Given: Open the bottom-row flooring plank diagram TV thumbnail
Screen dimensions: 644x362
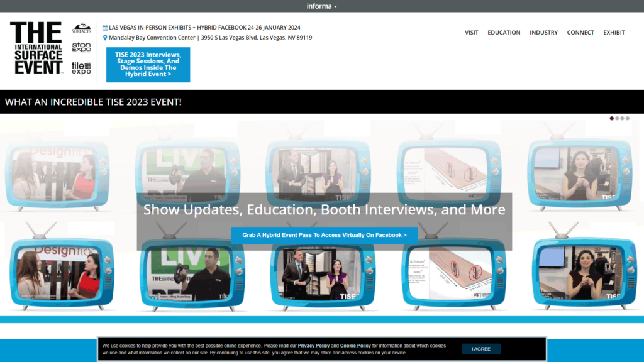Looking at the screenshot, I should 454,274.
